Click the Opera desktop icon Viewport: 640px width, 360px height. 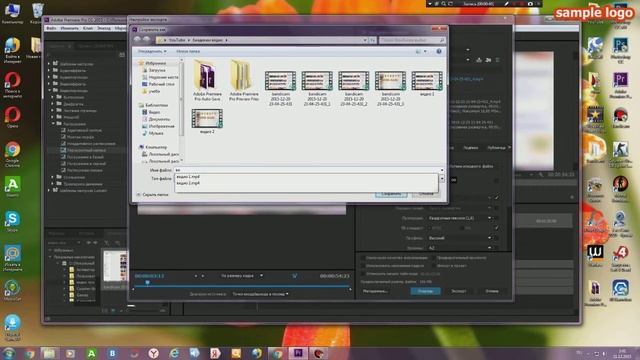pyautogui.click(x=12, y=117)
